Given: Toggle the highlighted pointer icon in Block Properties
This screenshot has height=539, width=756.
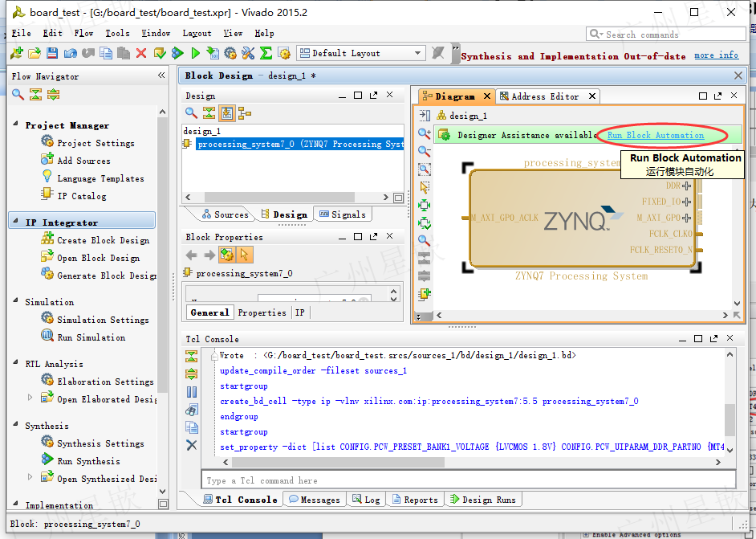Looking at the screenshot, I should pyautogui.click(x=245, y=255).
